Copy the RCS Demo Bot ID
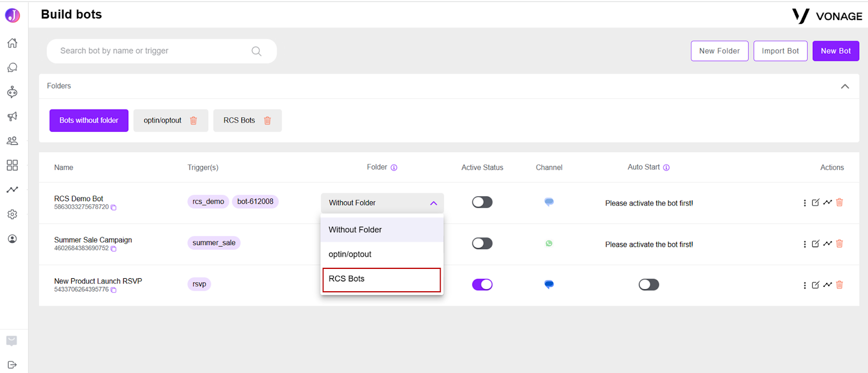 (x=113, y=207)
